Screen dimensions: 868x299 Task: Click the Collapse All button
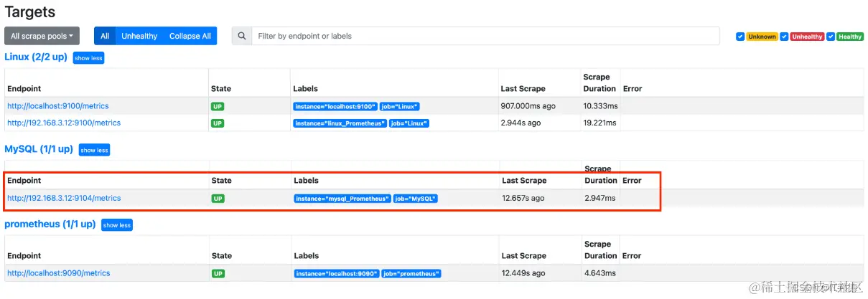pos(190,36)
